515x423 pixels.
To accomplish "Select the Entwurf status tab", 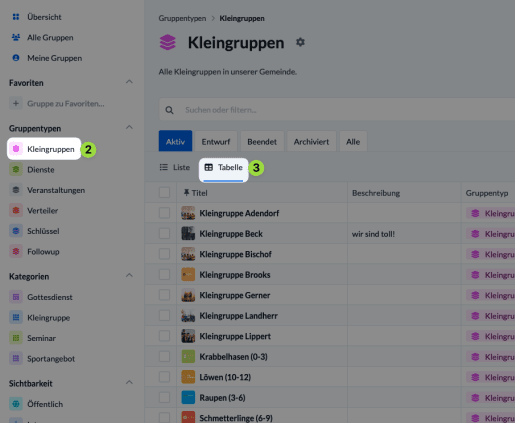I will 216,141.
